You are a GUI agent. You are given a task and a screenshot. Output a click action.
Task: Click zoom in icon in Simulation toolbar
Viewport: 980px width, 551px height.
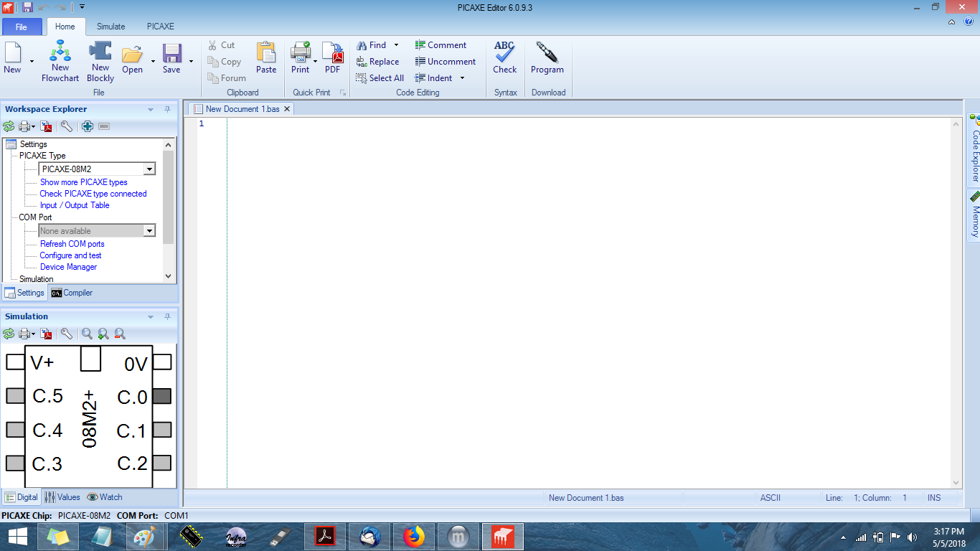pos(103,334)
